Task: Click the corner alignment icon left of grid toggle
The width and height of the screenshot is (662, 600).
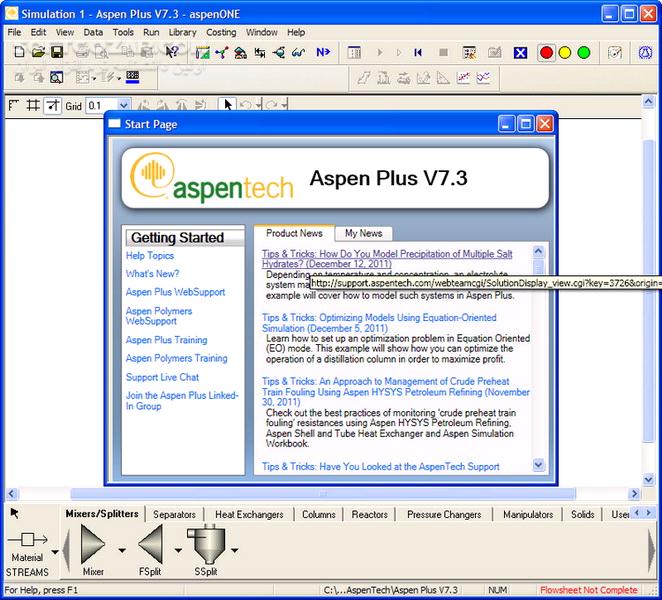Action: click(x=14, y=105)
